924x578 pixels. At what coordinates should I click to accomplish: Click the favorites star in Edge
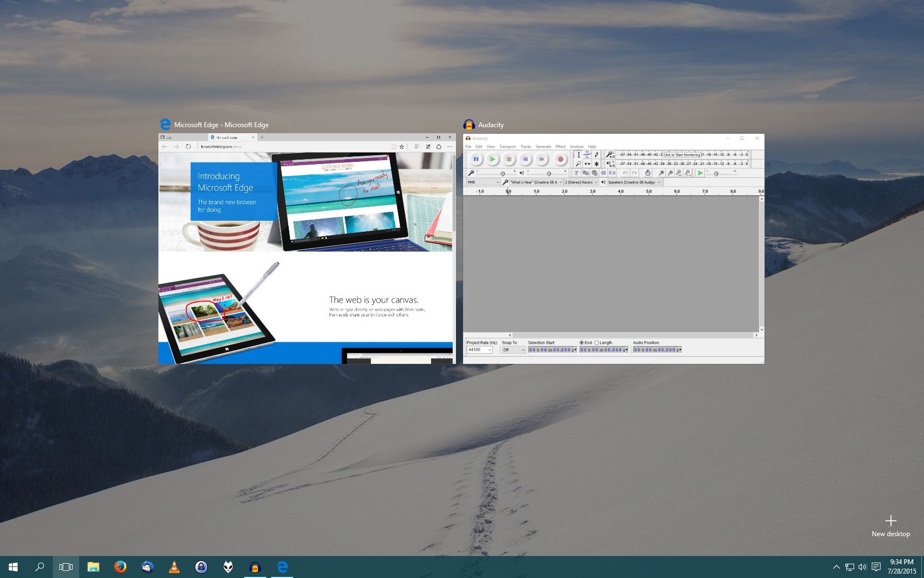(402, 146)
